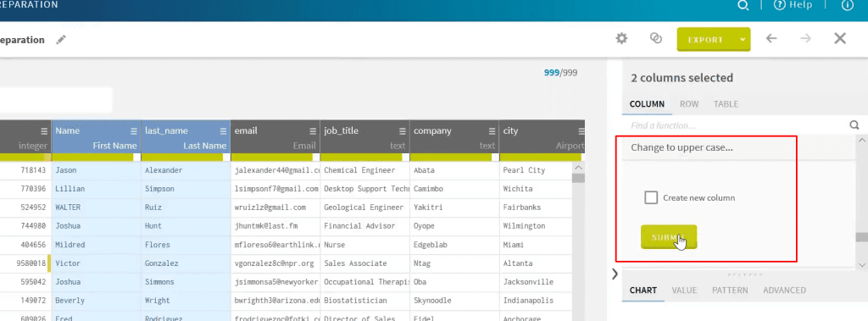Click the info icon in top bar
Image resolution: width=868 pixels, height=321 pixels.
(848, 5)
